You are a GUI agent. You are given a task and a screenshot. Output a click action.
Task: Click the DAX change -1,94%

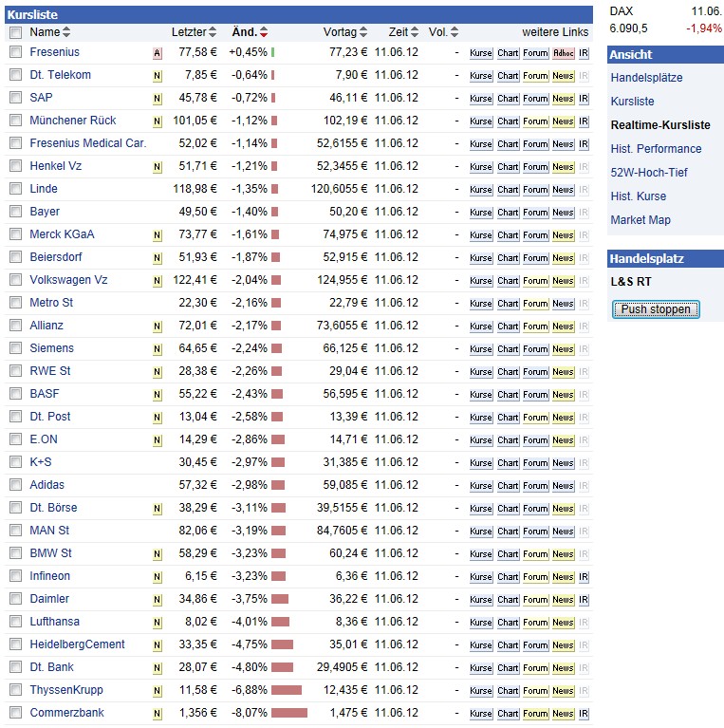704,28
